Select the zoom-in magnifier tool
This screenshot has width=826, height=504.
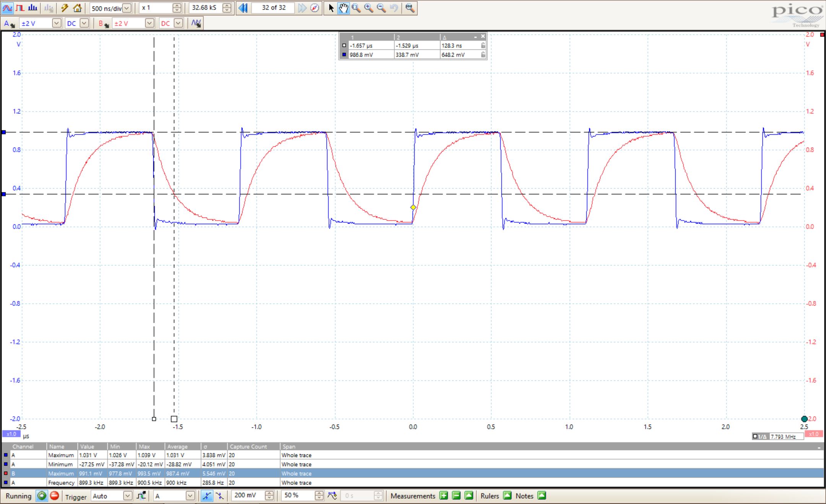click(x=369, y=8)
